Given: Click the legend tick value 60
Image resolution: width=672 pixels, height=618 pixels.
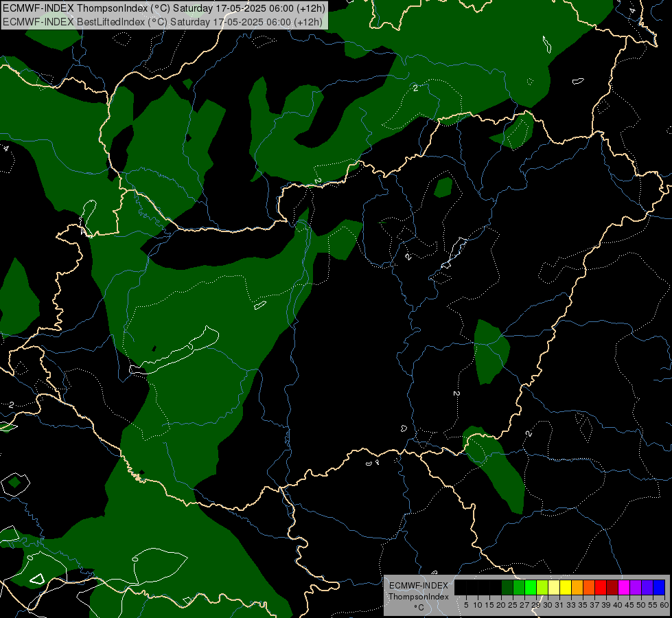Looking at the screenshot, I should (664, 605).
